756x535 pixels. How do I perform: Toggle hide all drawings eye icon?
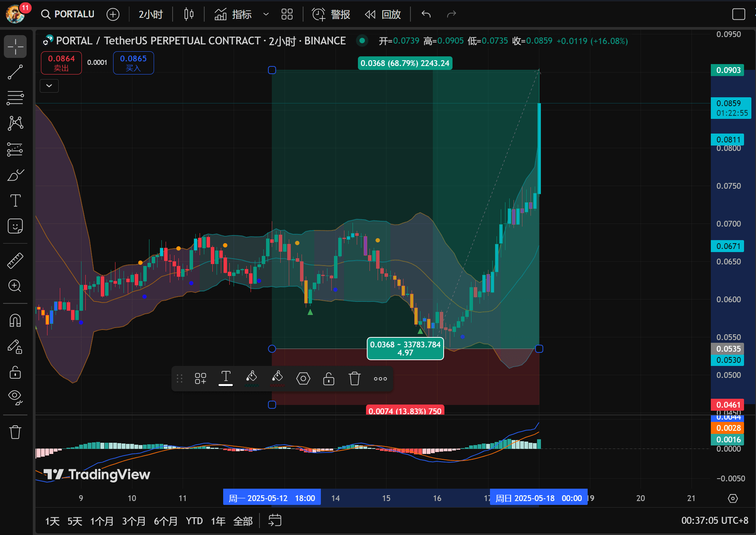click(x=15, y=398)
